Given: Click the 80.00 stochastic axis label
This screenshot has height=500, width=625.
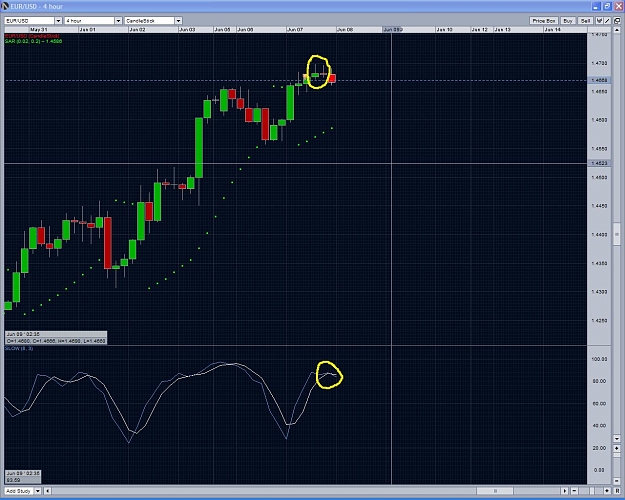Looking at the screenshot, I should 599,381.
